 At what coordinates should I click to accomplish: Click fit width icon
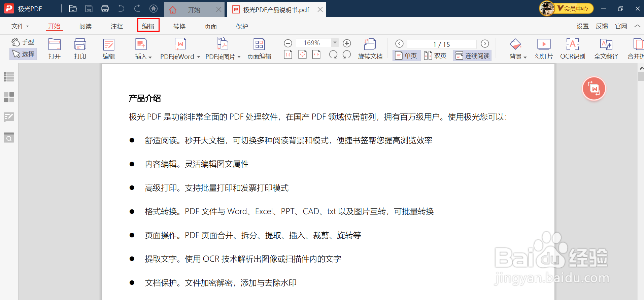(316, 55)
